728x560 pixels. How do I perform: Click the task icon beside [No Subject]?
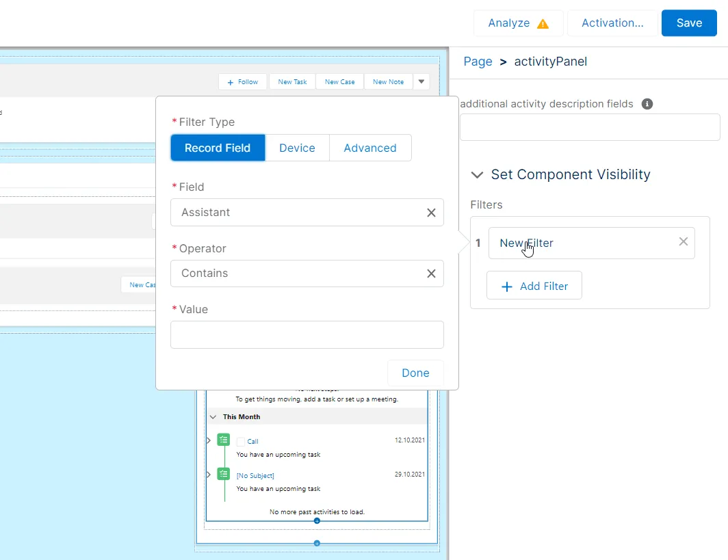pyautogui.click(x=223, y=473)
